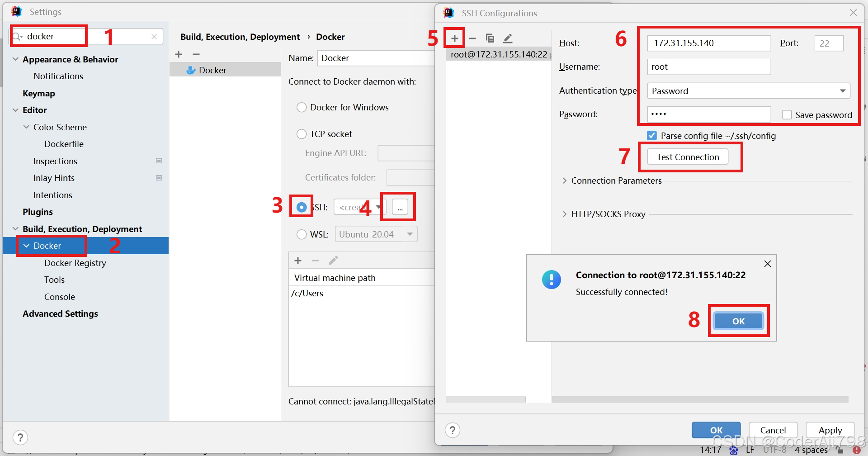Collapse the Color Scheme tree node

tap(26, 127)
